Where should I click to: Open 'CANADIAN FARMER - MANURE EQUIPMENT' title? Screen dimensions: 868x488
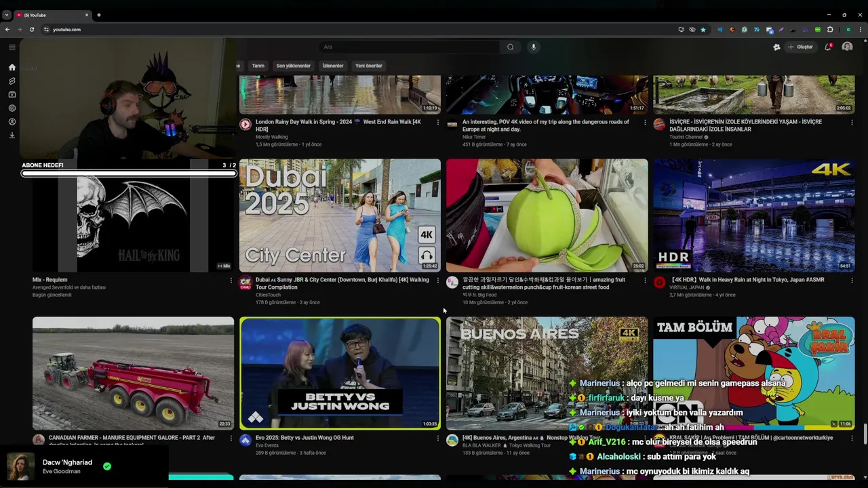pyautogui.click(x=132, y=438)
